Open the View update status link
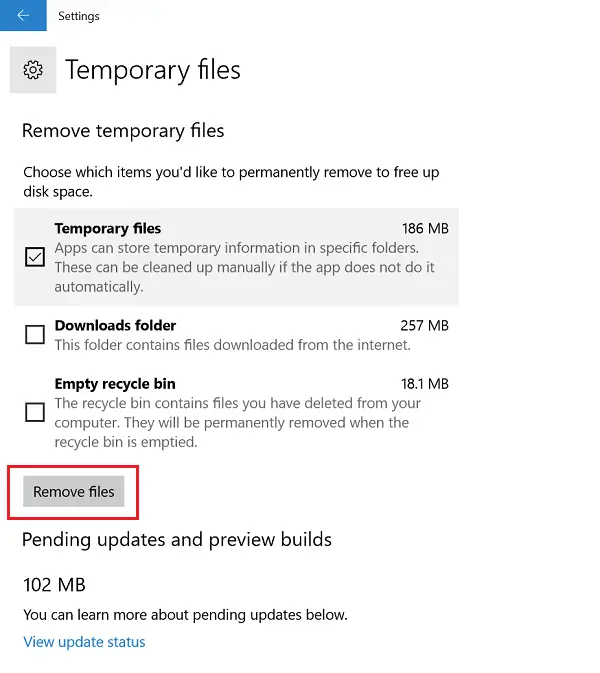The width and height of the screenshot is (600, 673). click(x=84, y=642)
